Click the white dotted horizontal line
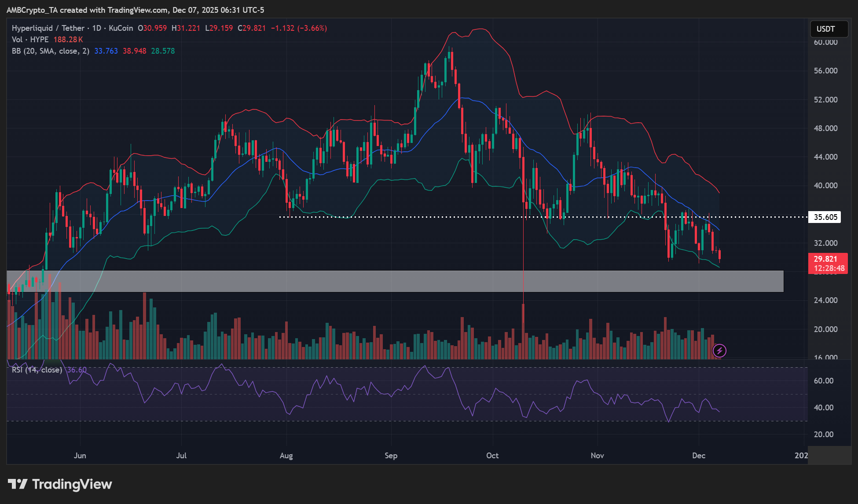858x504 pixels. [x=440, y=217]
